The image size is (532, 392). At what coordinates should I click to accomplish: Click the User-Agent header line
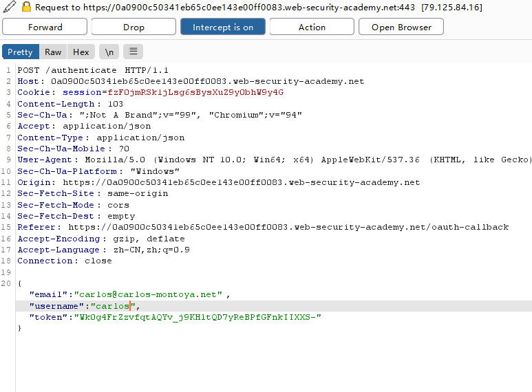pyautogui.click(x=273, y=160)
